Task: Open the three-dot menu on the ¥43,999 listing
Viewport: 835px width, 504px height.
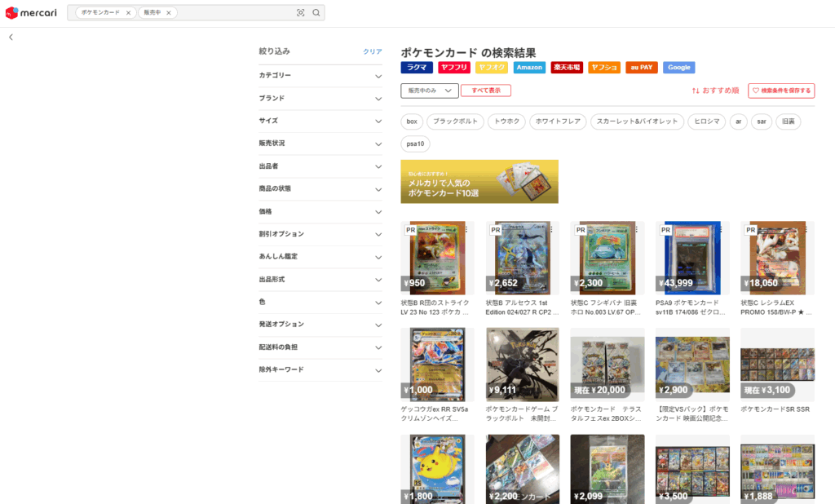Action: click(x=722, y=230)
